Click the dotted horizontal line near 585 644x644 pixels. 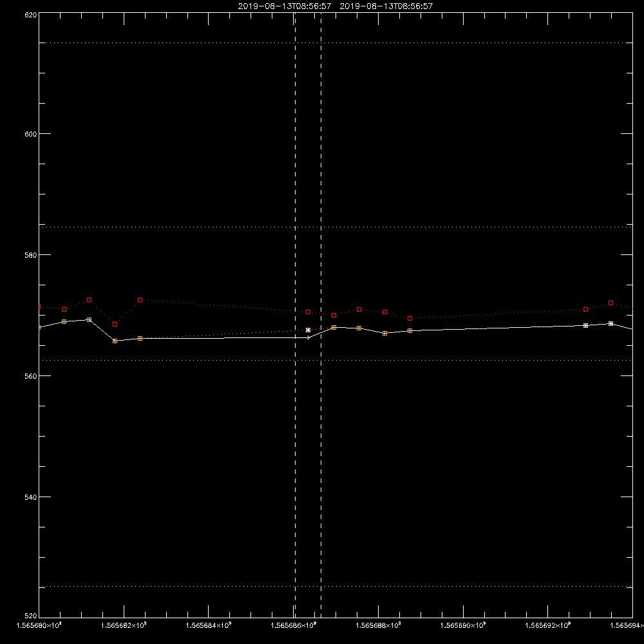click(x=336, y=227)
